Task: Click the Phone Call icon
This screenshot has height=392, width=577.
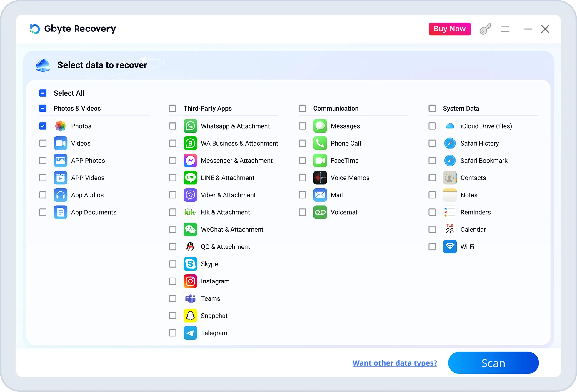Action: click(x=320, y=143)
